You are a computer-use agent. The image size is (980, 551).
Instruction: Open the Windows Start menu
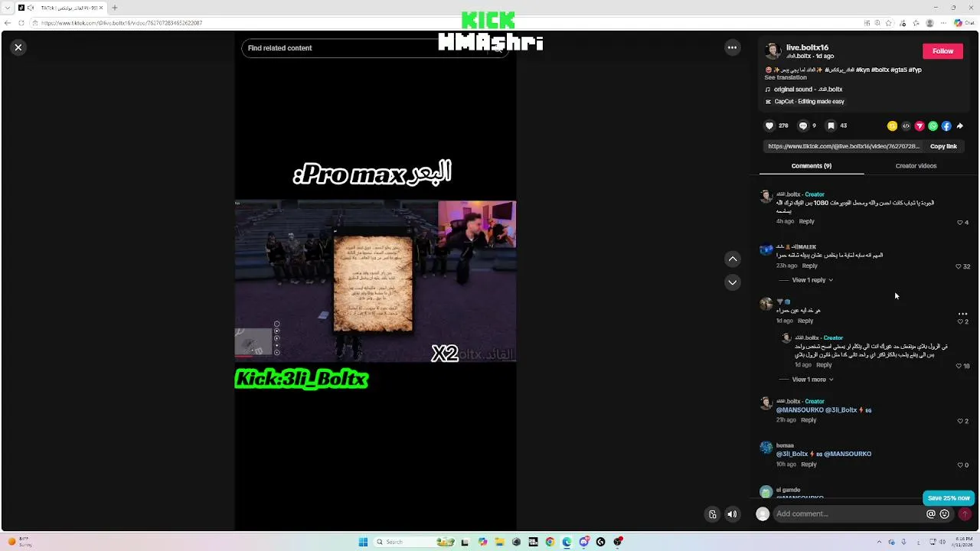click(x=363, y=542)
